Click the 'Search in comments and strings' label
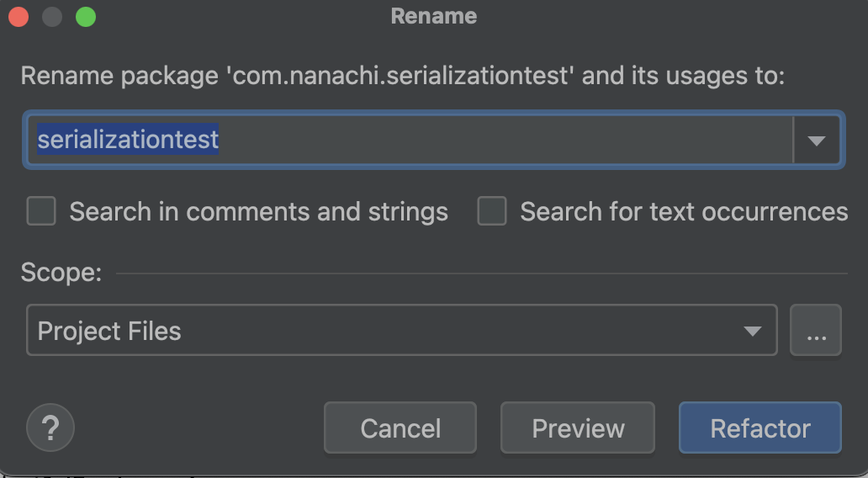This screenshot has width=868, height=478. (258, 211)
